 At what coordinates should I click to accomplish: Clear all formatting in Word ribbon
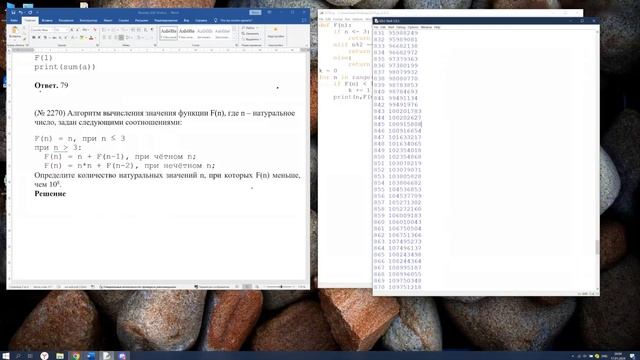(95, 30)
